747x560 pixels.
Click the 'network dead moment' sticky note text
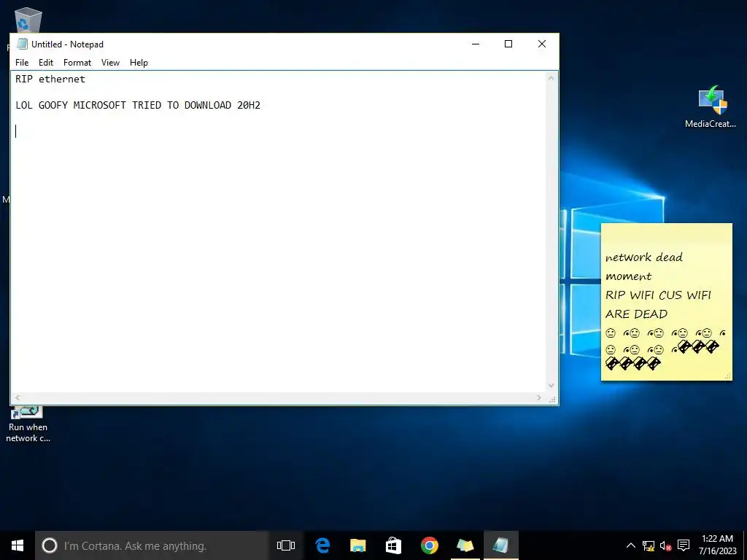(643, 267)
